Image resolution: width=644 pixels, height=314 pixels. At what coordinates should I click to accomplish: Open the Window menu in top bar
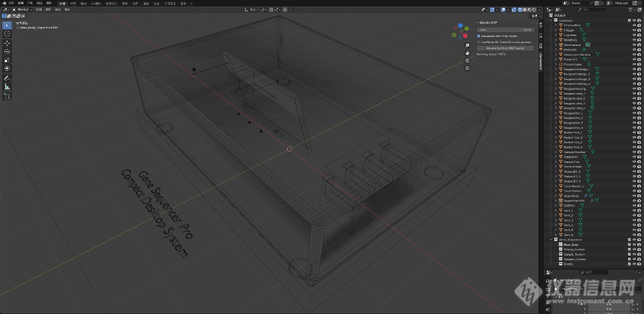[39, 3]
